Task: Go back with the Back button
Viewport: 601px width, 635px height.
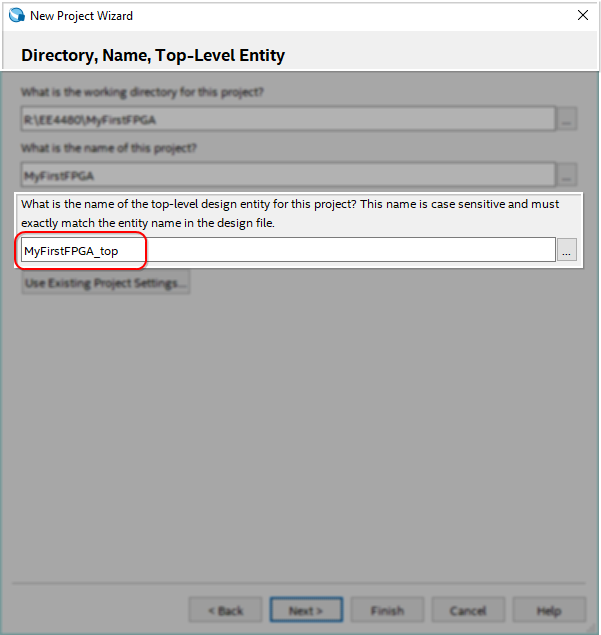Action: [225, 610]
